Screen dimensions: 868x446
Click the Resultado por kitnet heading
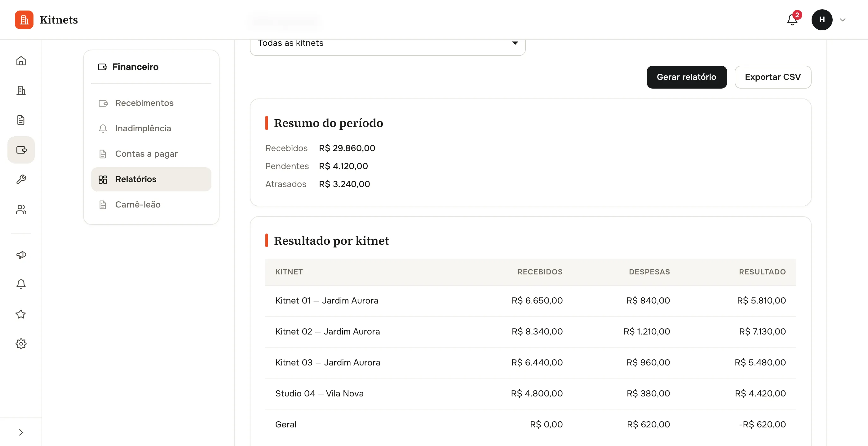click(331, 241)
